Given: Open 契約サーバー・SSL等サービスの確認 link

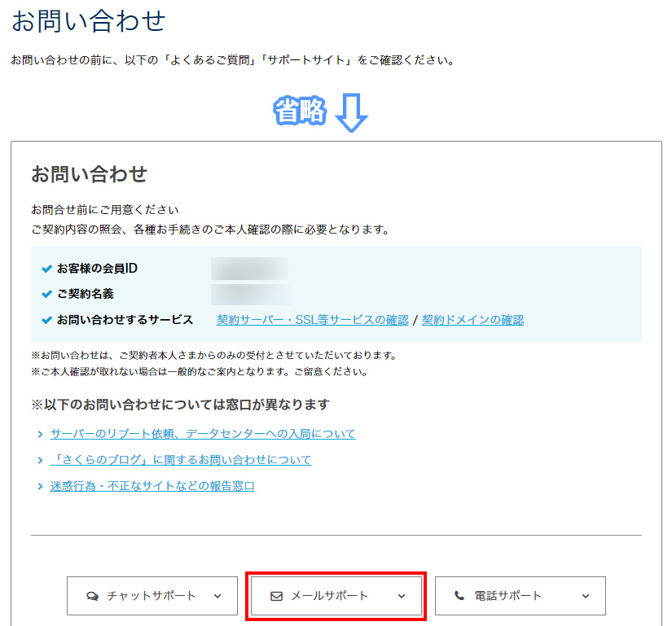Looking at the screenshot, I should pyautogui.click(x=313, y=320).
